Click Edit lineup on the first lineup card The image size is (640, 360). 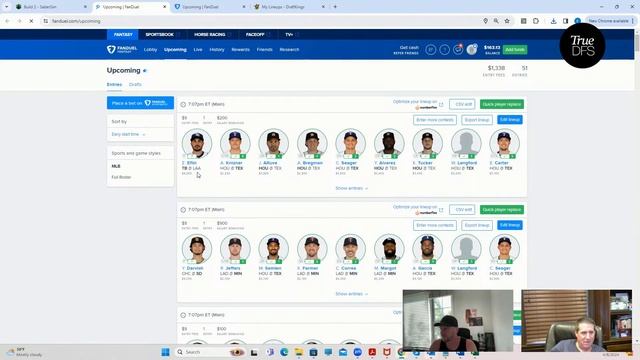pyautogui.click(x=510, y=120)
